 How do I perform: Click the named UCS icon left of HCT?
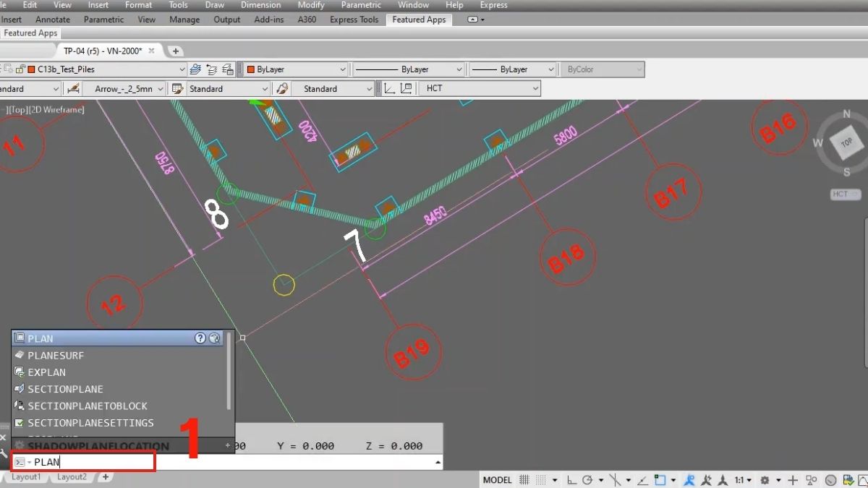pyautogui.click(x=406, y=89)
